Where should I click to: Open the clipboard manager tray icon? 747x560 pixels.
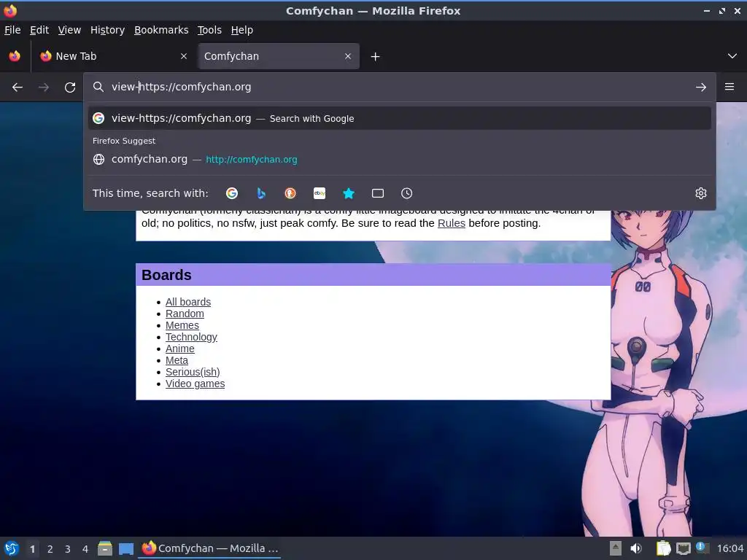(x=663, y=548)
